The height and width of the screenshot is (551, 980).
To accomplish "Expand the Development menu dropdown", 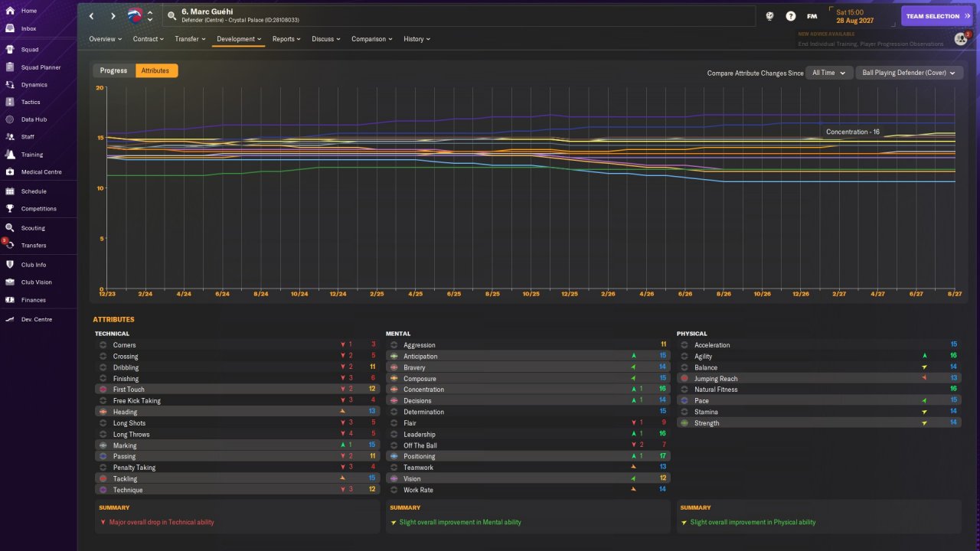I will click(239, 39).
